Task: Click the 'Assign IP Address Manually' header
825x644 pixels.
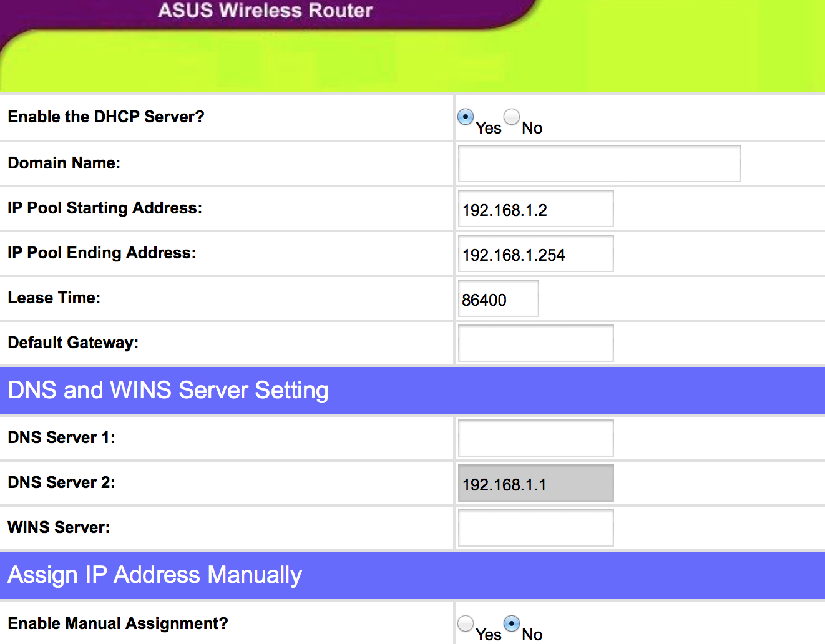Action: point(155,575)
